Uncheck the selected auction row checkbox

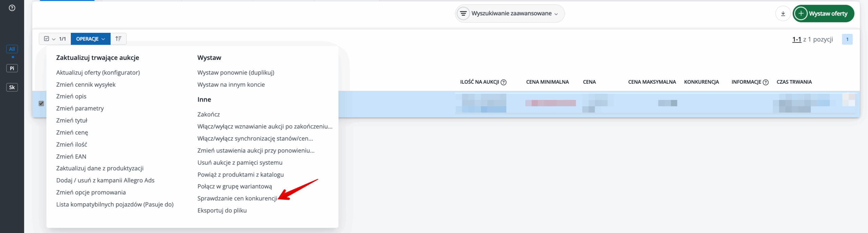point(41,104)
